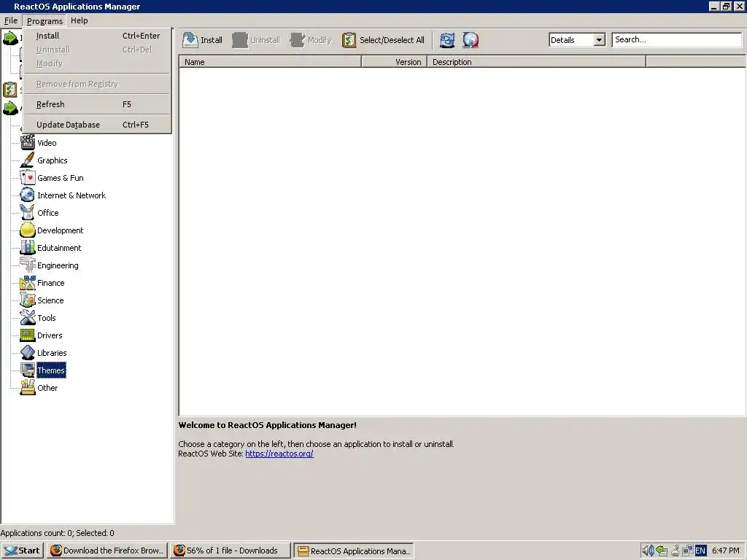Screen dimensions: 747x560
Task: Click the Search input field
Action: [676, 40]
